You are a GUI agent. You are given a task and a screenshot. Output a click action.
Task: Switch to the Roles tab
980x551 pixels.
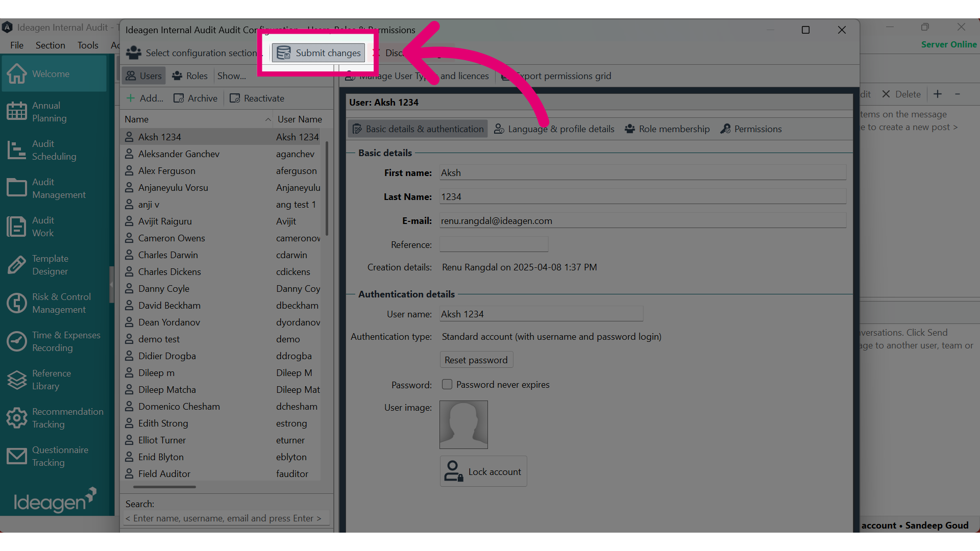(190, 76)
